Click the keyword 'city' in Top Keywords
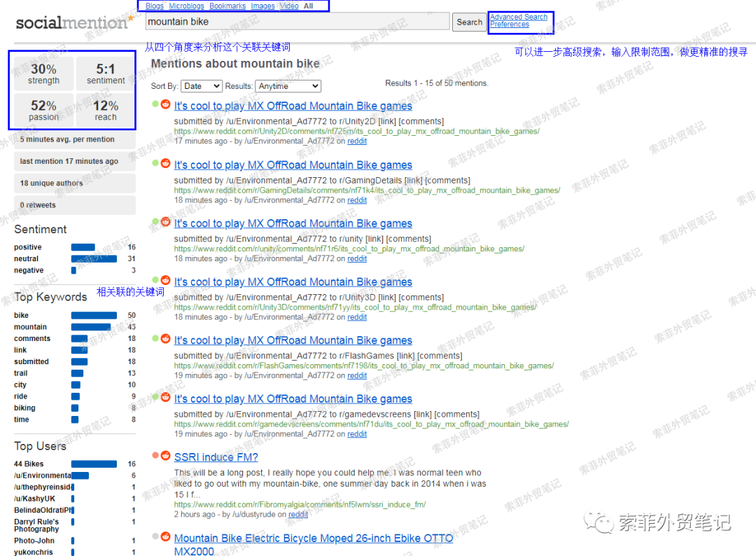The width and height of the screenshot is (756, 556). click(x=20, y=385)
